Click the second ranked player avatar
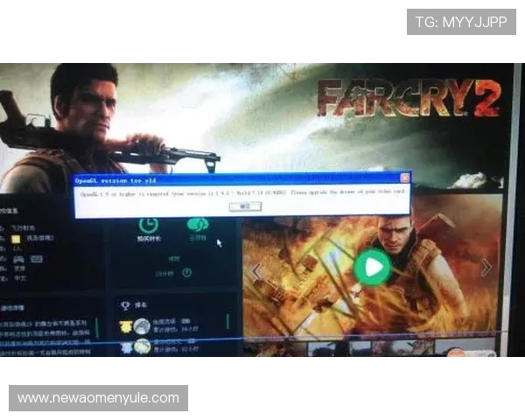 141,346
